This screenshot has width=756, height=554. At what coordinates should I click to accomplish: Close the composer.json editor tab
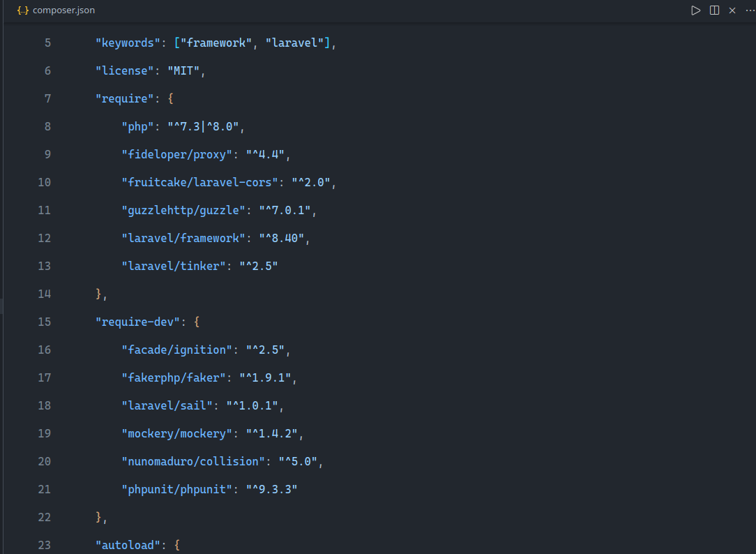732,10
